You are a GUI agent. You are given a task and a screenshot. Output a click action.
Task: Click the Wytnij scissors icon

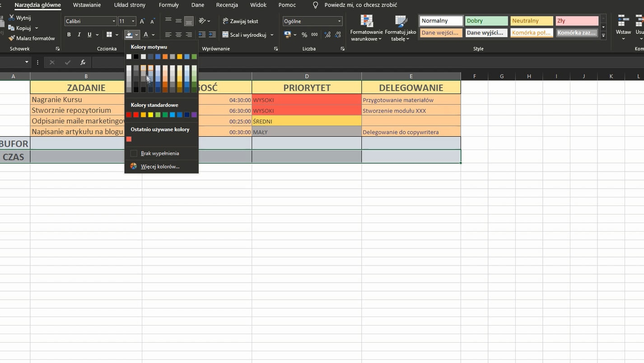(x=12, y=18)
